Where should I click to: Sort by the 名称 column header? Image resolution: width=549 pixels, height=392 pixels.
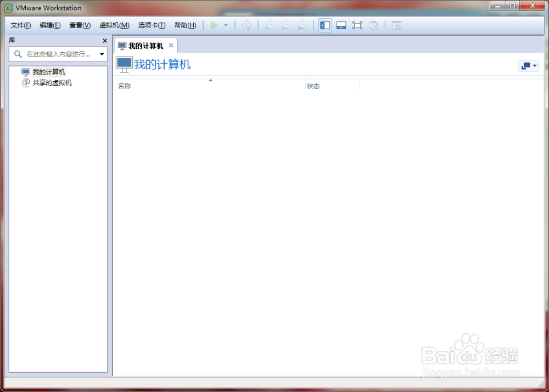tap(210, 85)
